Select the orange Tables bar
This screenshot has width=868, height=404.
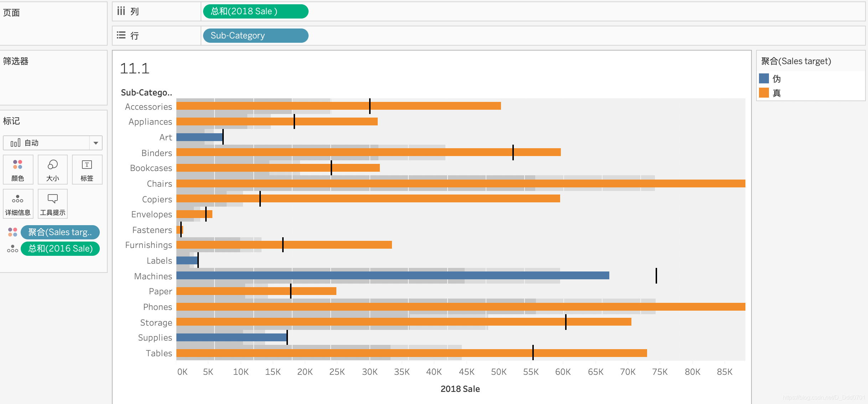pos(412,353)
